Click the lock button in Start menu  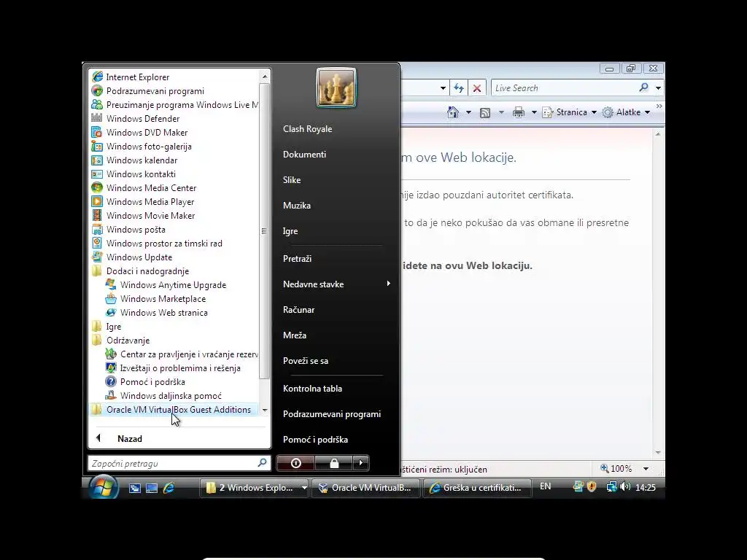pyautogui.click(x=334, y=463)
